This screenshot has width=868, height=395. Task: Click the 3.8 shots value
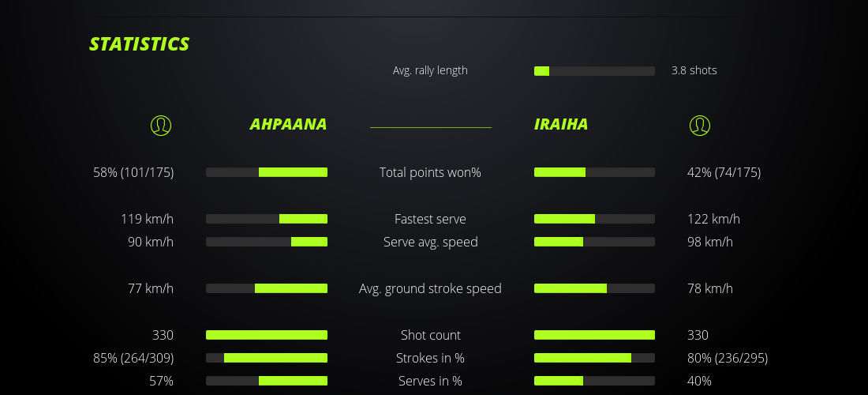click(x=694, y=70)
